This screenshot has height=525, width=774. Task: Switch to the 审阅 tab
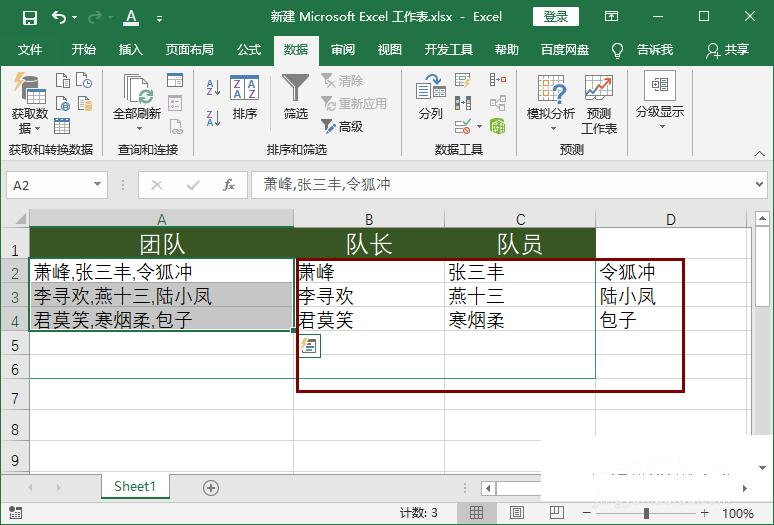point(343,49)
